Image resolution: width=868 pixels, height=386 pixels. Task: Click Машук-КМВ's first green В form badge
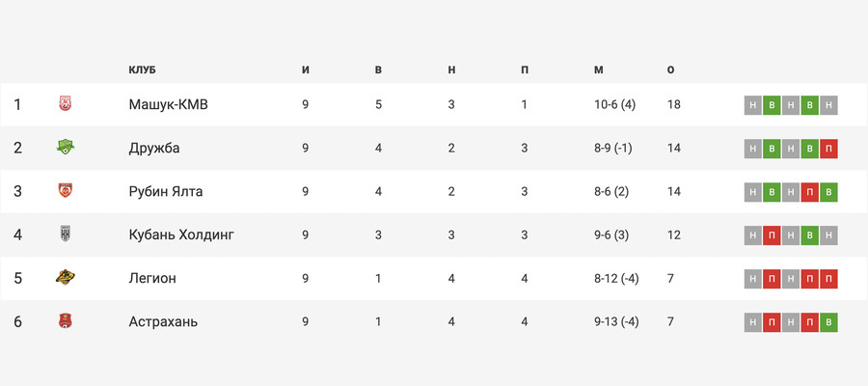pyautogui.click(x=772, y=105)
